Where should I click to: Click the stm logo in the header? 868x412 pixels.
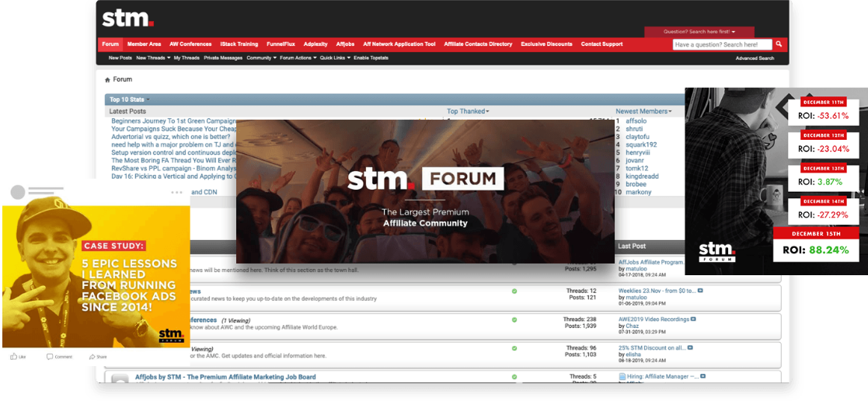(127, 18)
